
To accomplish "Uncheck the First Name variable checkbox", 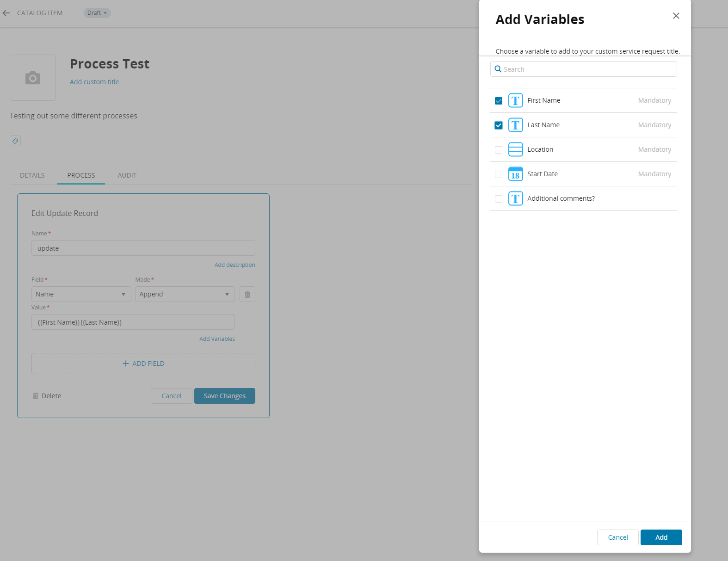I will pos(499,101).
